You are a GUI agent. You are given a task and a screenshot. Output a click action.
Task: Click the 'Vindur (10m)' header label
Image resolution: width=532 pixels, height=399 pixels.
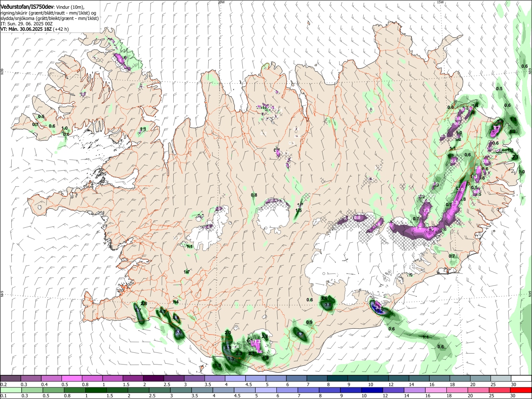[70, 7]
